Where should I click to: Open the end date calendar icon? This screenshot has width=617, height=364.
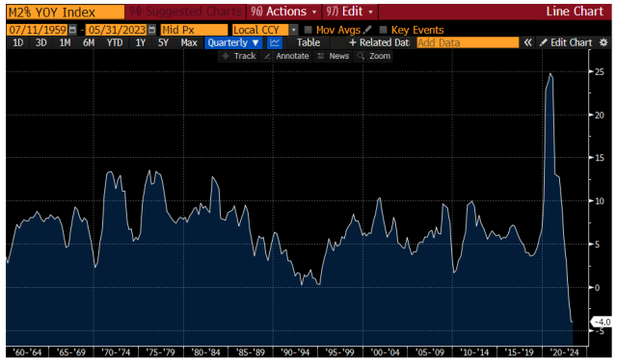pos(152,30)
